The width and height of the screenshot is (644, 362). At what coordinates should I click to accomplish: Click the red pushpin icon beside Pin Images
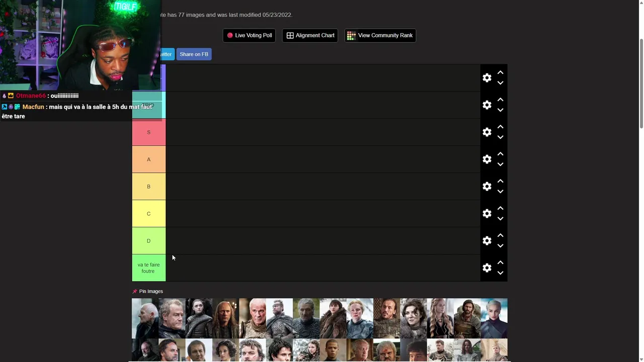point(134,292)
